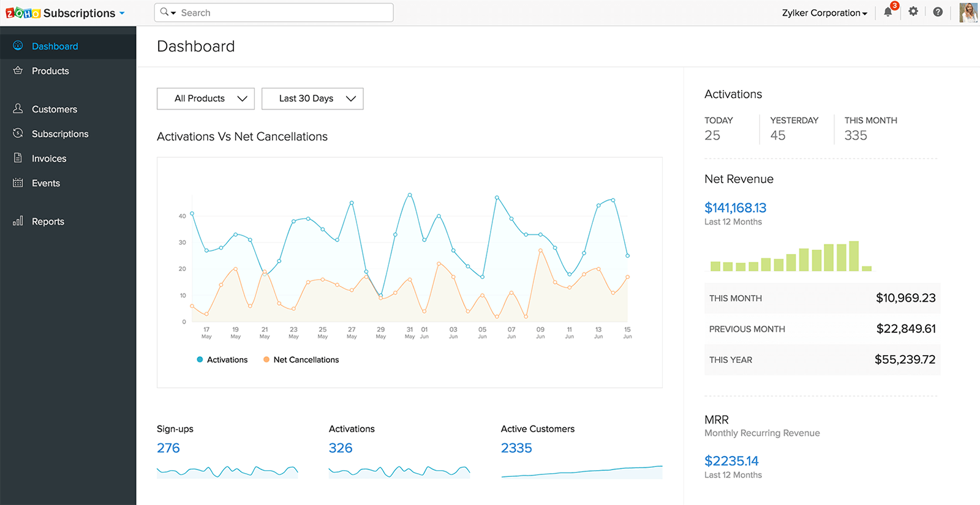Viewport: 980px width, 505px height.
Task: Click the Events calendar icon
Action: pos(18,183)
